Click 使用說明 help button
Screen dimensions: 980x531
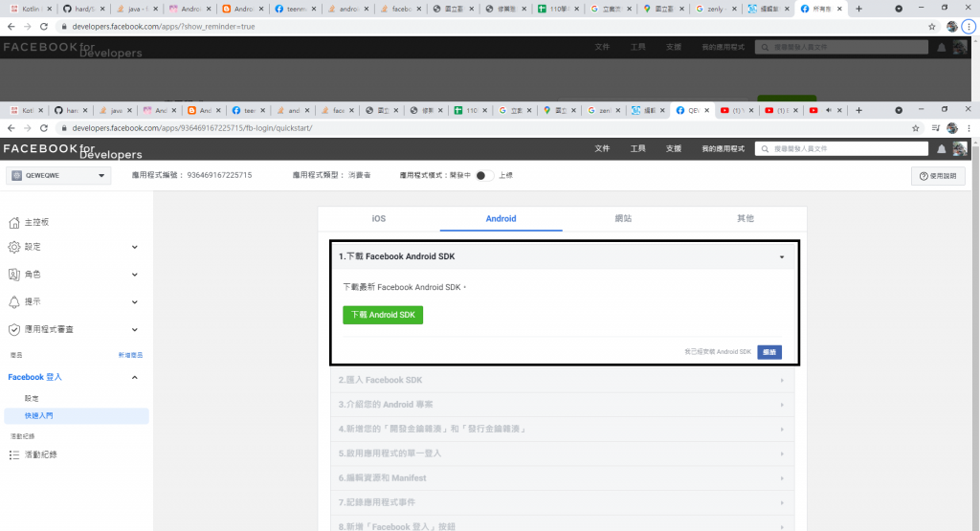[x=938, y=176]
